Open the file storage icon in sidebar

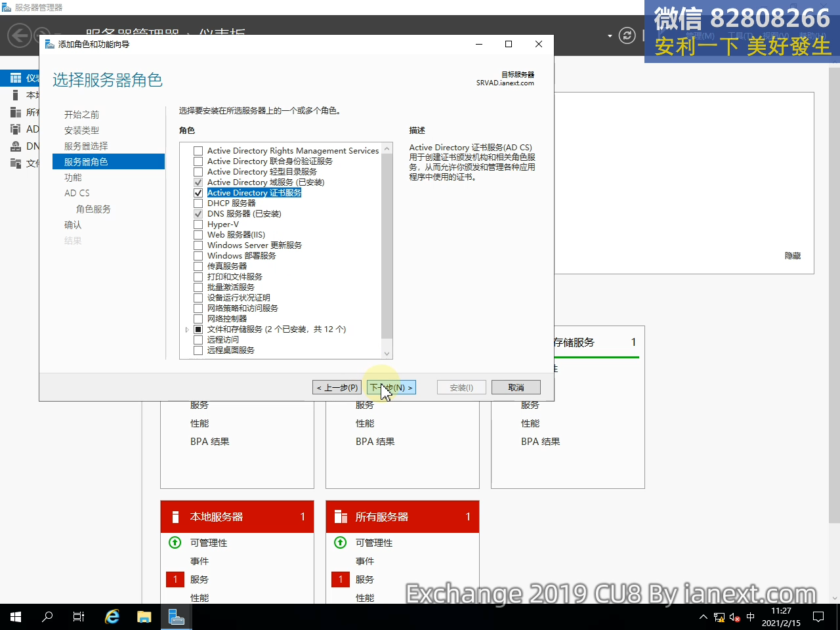pyautogui.click(x=16, y=163)
